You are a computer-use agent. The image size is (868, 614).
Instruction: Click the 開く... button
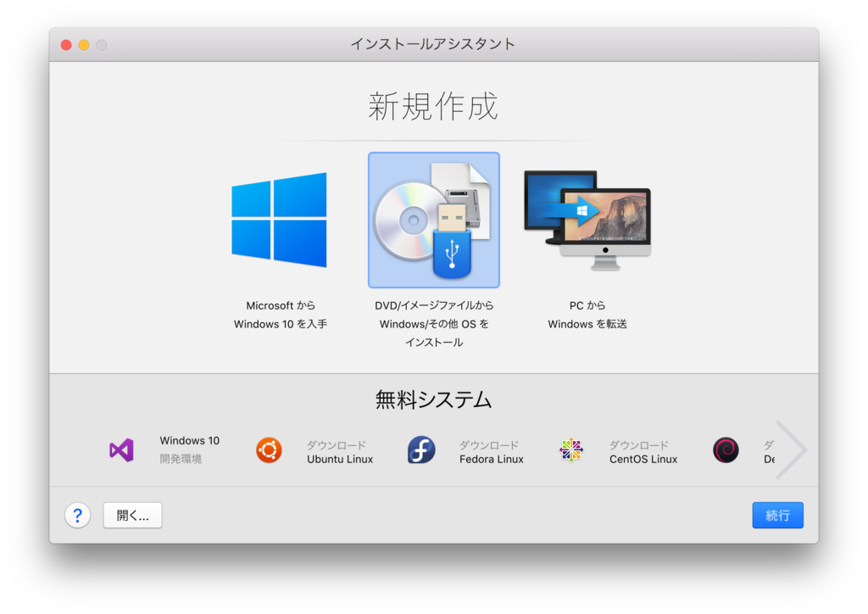coord(133,516)
